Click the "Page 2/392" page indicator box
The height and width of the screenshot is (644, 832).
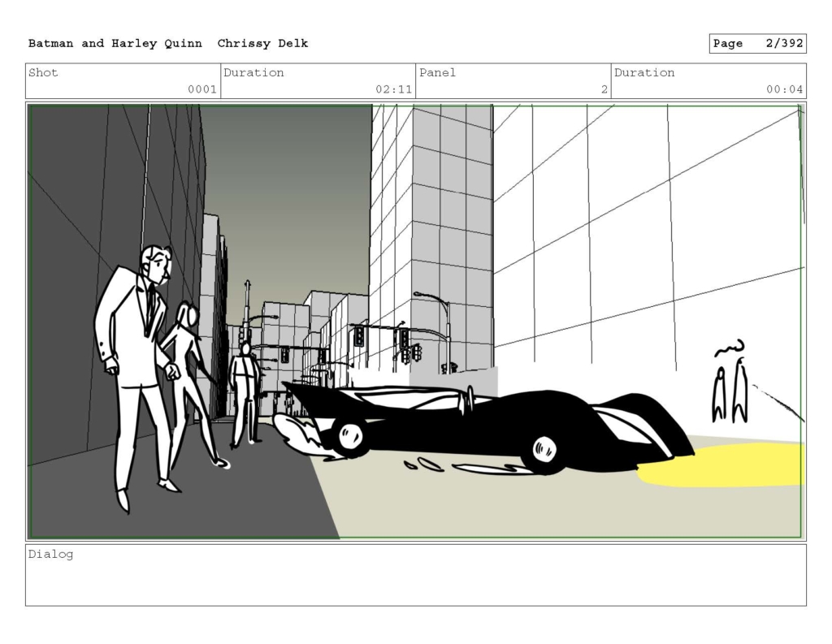[x=757, y=44]
